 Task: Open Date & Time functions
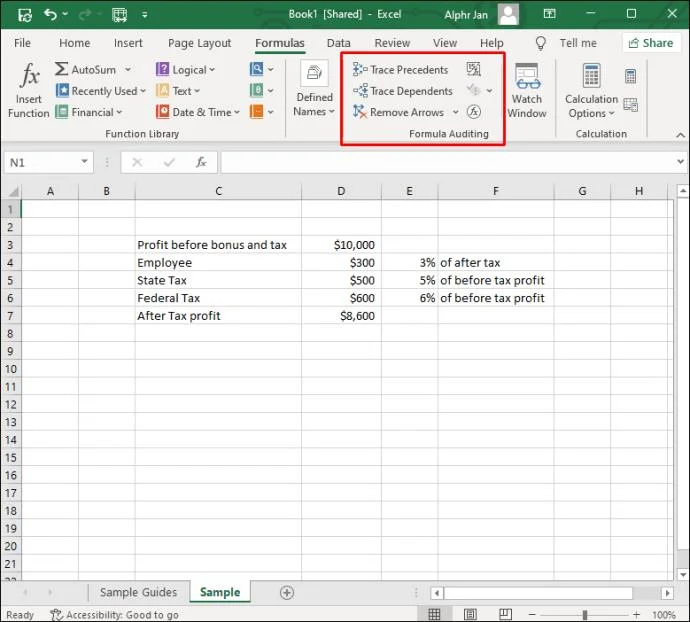coord(198,112)
